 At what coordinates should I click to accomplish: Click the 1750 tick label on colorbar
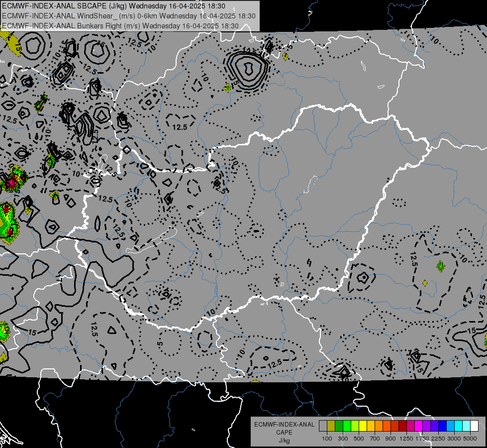pos(422,439)
